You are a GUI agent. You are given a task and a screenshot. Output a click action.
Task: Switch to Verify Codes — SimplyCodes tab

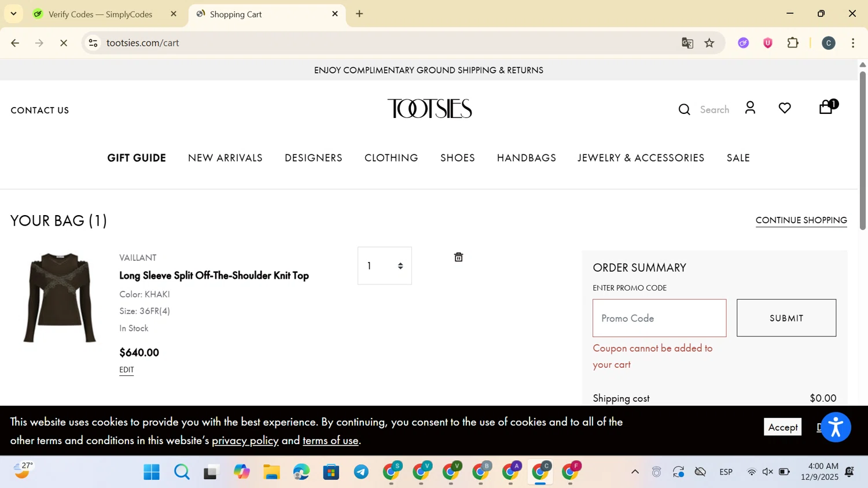coord(101,14)
